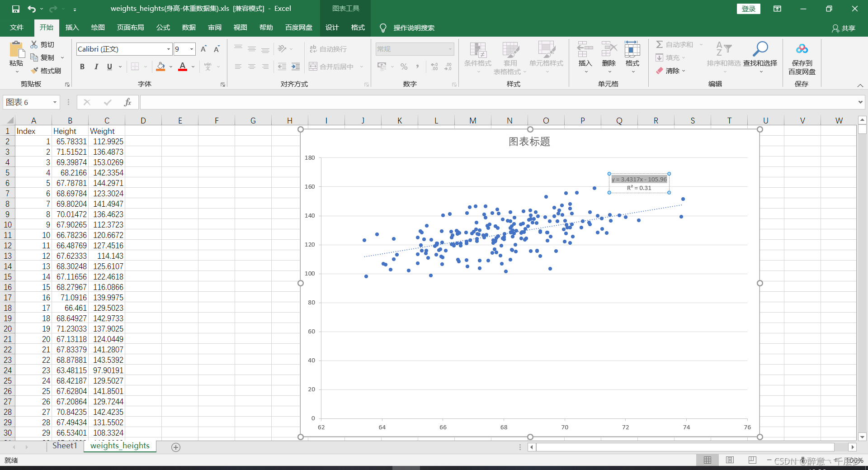Screen dimensions: 868x470
Task: Switch to the 插入 Insert tab
Action: pos(72,28)
